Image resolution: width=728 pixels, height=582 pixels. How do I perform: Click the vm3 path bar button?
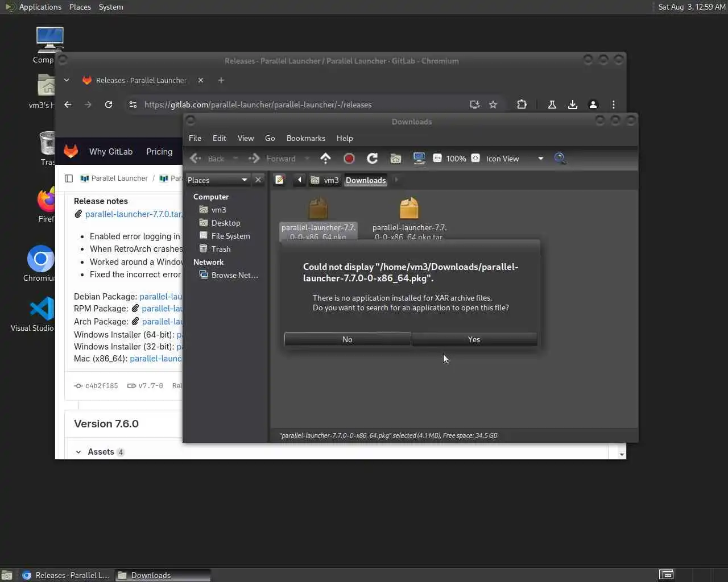[325, 180]
